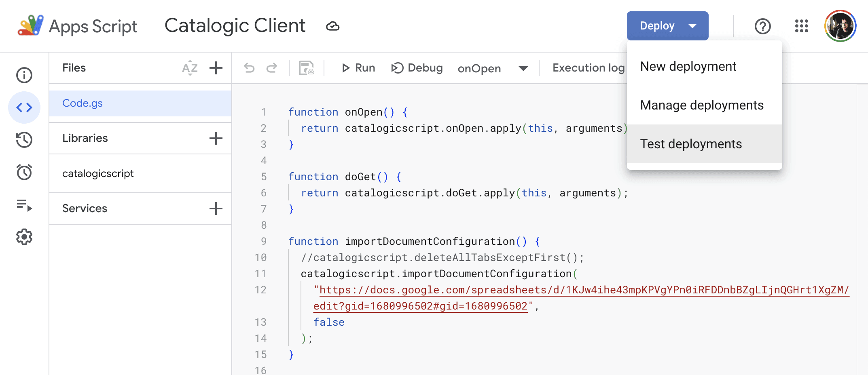
Task: Click the Catalogic Client project title
Action: [x=235, y=26]
